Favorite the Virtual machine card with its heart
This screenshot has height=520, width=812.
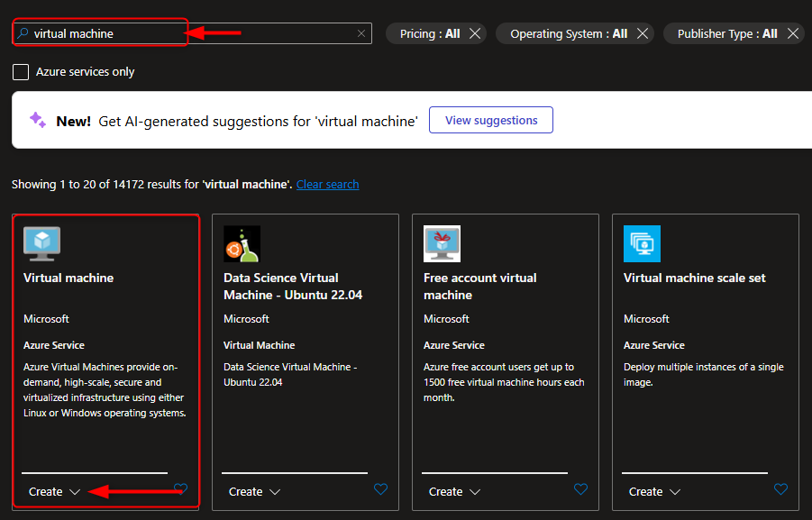(x=180, y=489)
